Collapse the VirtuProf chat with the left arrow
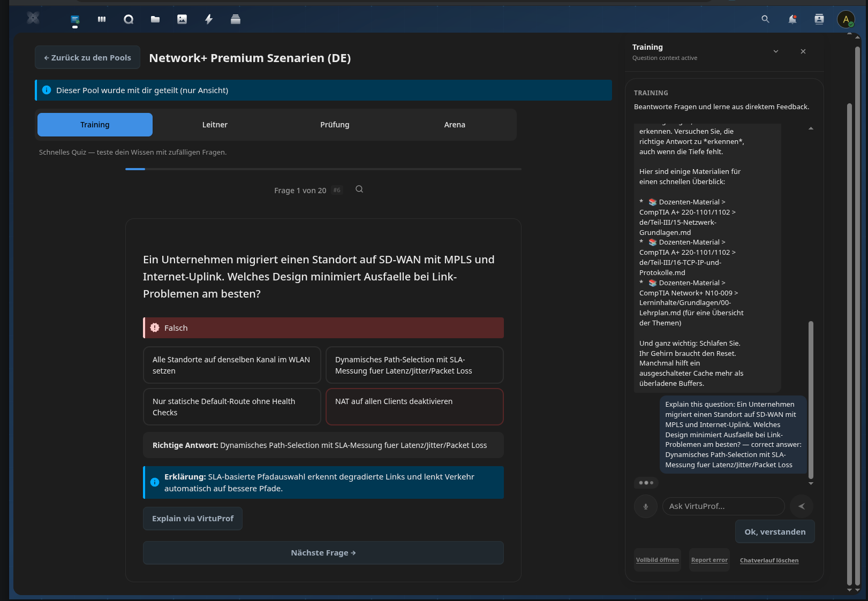Image resolution: width=868 pixels, height=601 pixels. pos(802,506)
